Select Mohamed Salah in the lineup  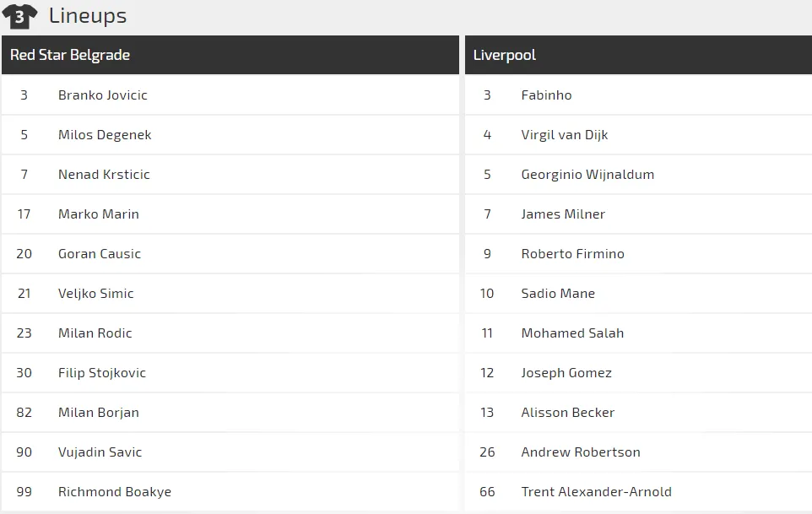(572, 333)
